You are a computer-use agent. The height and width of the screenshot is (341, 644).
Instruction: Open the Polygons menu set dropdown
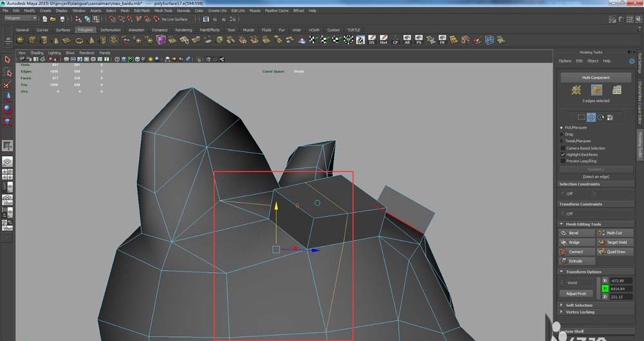[x=20, y=19]
